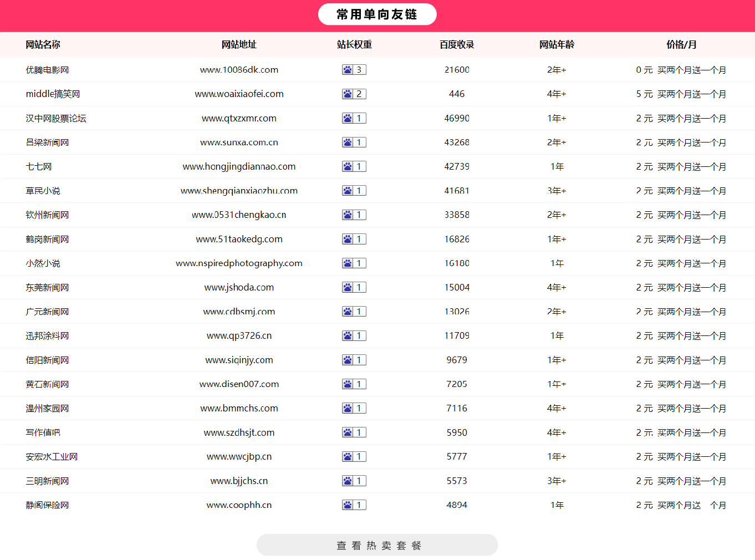This screenshot has height=560, width=755.
Task: Open www.disen007.com link
Action: coord(239,384)
